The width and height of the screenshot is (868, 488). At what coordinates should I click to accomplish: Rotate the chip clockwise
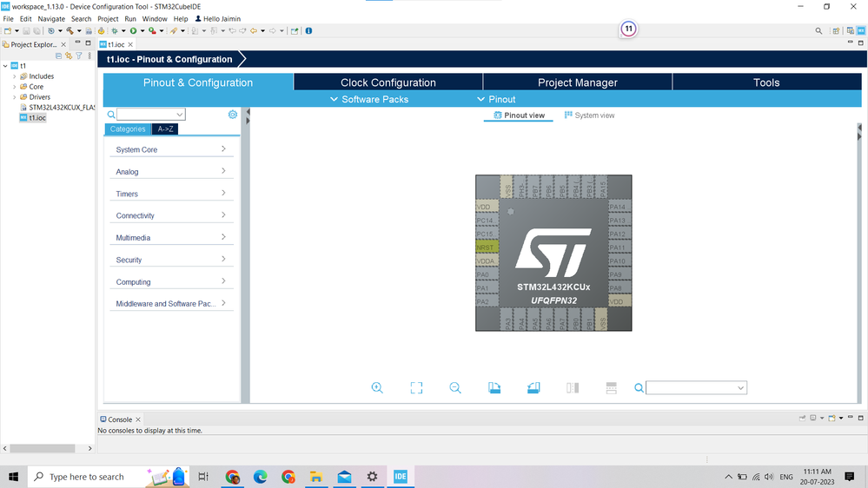coord(494,388)
